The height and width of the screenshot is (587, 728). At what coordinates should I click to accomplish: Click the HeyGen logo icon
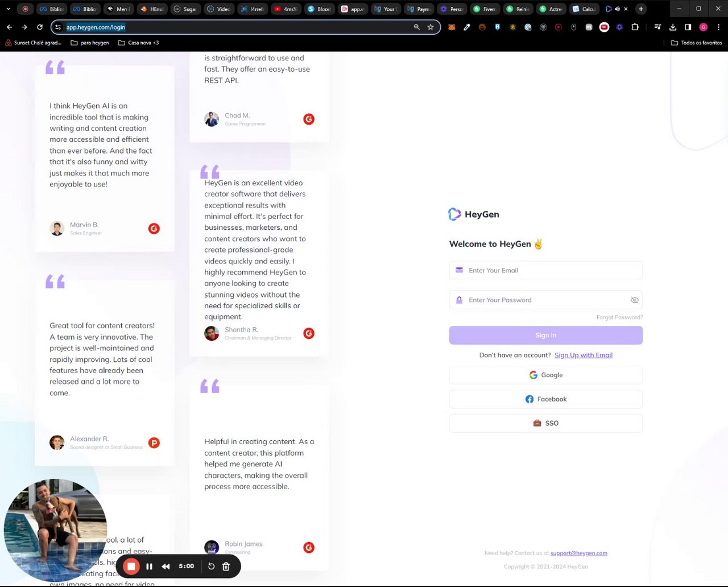click(454, 214)
